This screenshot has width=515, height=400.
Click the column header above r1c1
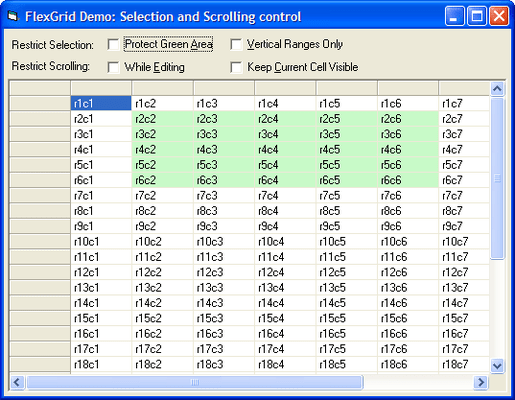(x=101, y=88)
